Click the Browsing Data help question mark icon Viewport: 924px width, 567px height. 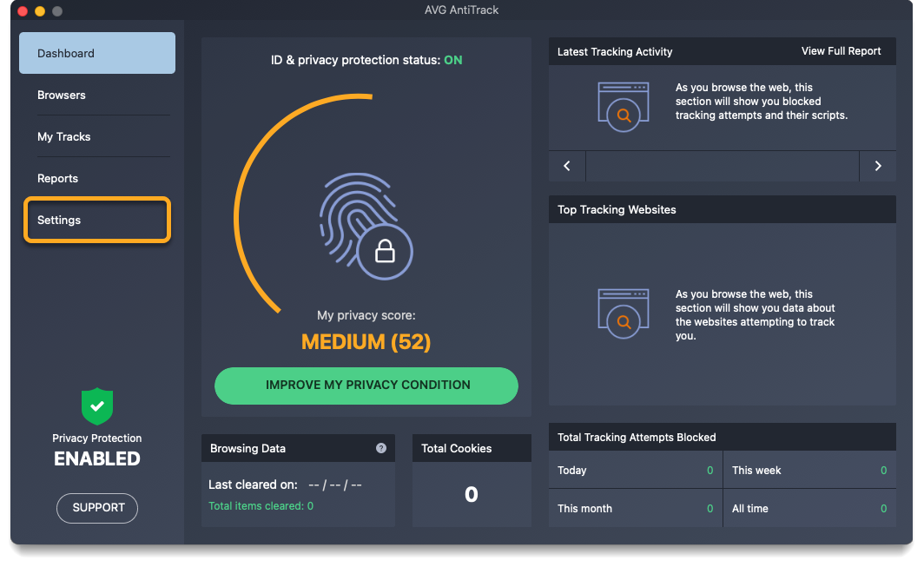380,448
